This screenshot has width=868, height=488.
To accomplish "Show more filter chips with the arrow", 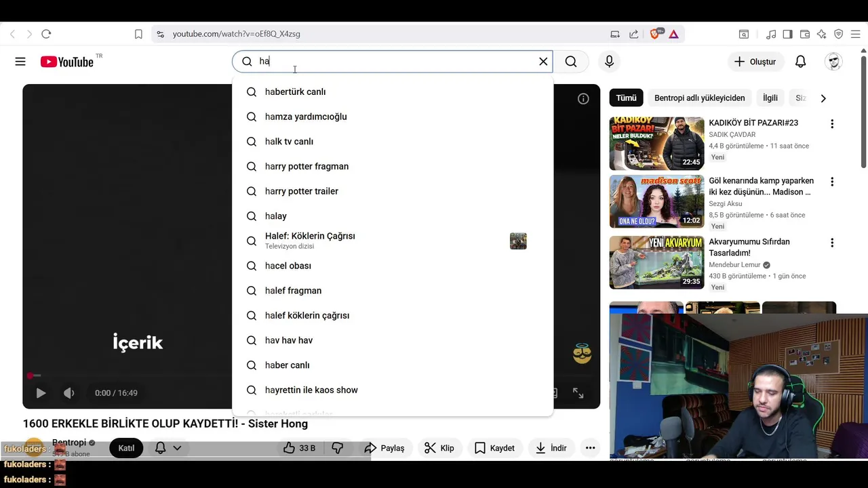I will 823,98.
